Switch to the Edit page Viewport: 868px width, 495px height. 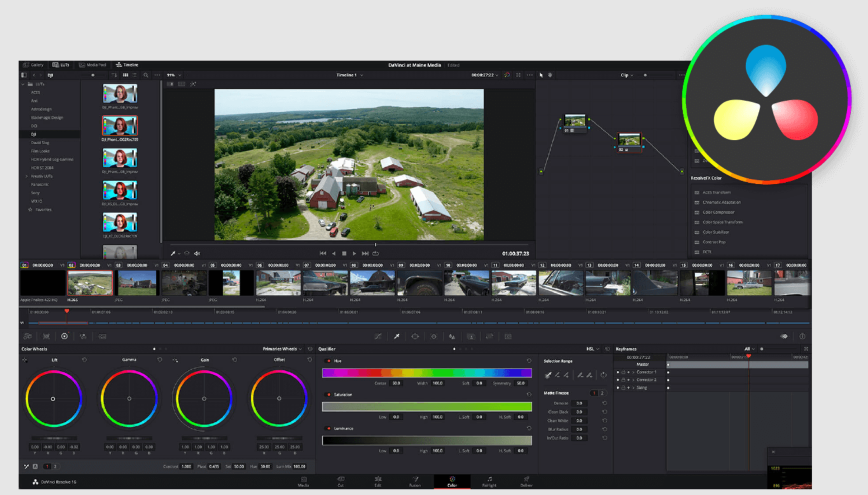click(x=378, y=481)
